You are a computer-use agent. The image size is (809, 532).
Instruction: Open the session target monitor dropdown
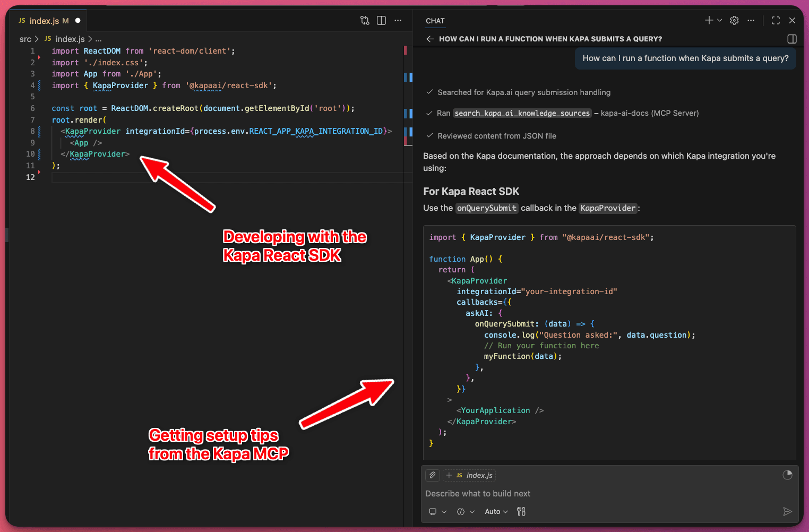click(x=438, y=512)
